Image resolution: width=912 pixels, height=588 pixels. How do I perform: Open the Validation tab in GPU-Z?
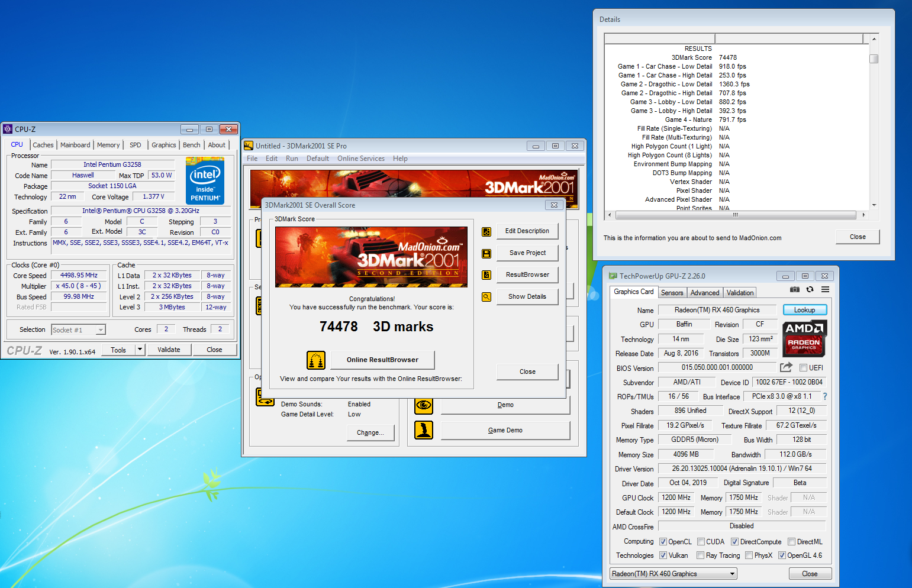pyautogui.click(x=740, y=292)
